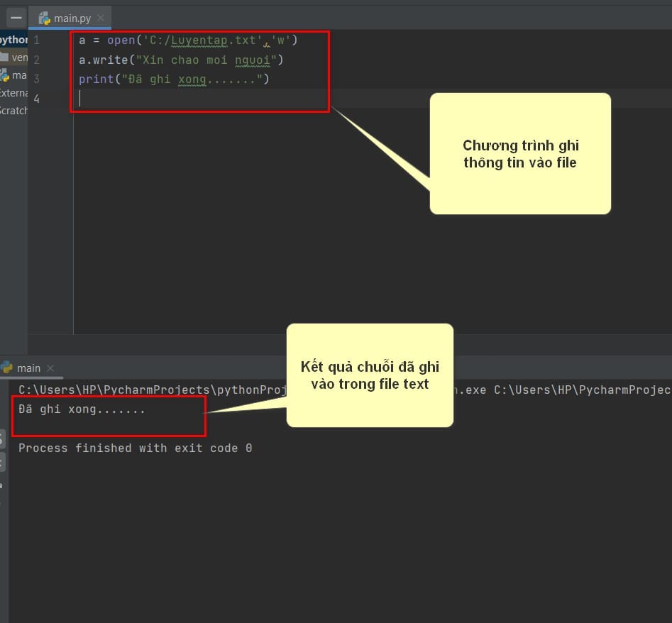Screen dimensions: 672x623
Task: Click the interpreter path link in console
Action: pos(152,390)
